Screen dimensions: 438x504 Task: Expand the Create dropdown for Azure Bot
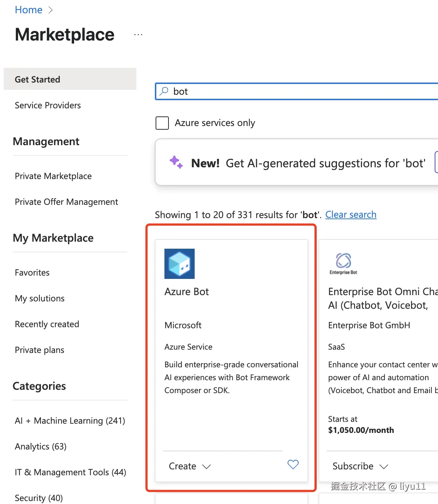[x=190, y=466]
